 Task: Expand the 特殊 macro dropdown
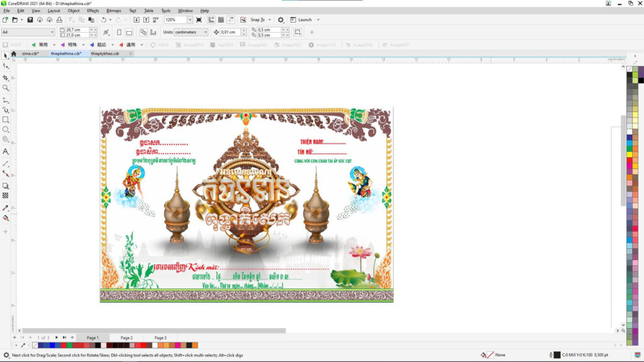[x=83, y=45]
